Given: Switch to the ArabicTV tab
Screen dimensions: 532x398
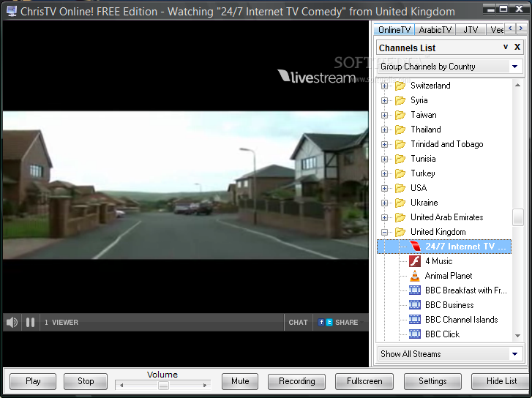Looking at the screenshot, I should click(435, 30).
